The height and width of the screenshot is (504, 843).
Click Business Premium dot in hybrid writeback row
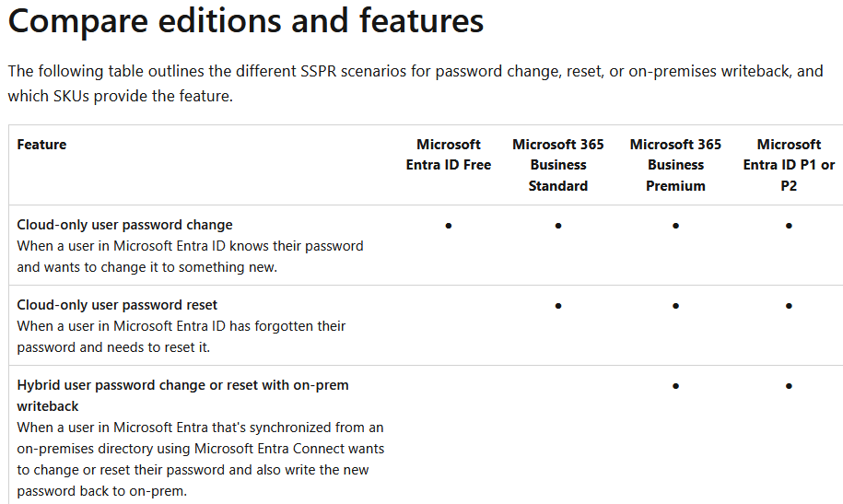[x=675, y=386]
